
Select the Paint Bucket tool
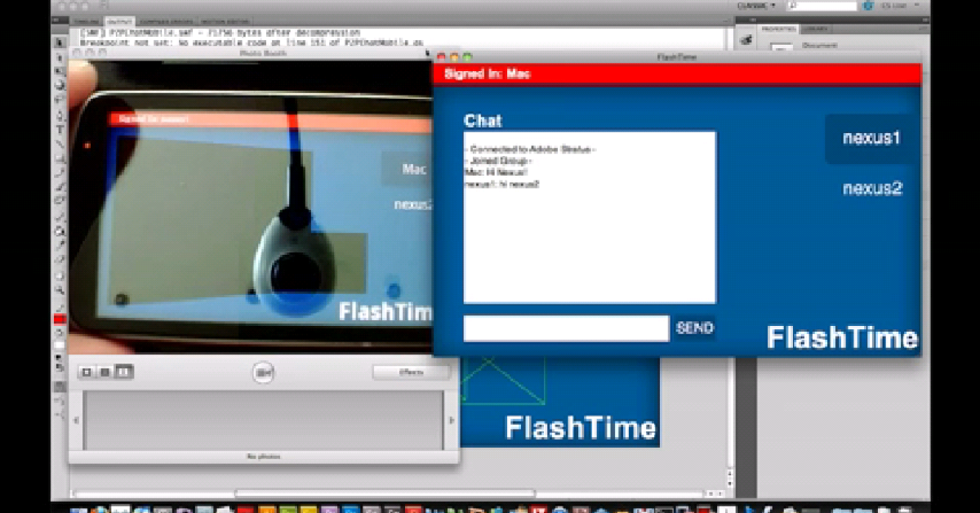click(x=60, y=231)
